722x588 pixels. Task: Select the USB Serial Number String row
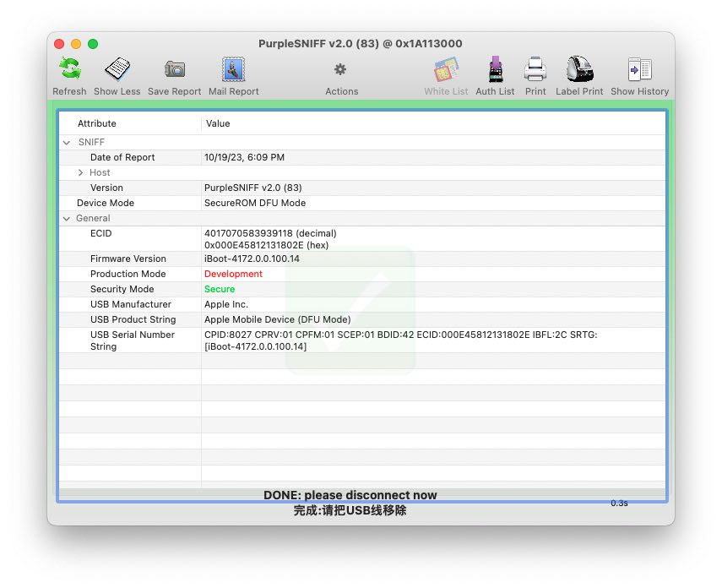coord(362,340)
